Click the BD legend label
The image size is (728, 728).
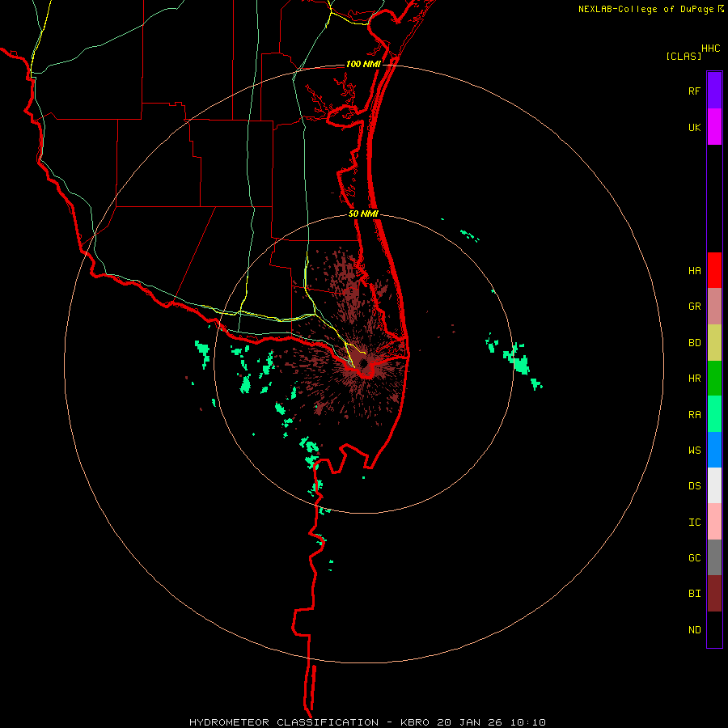pyautogui.click(x=694, y=343)
